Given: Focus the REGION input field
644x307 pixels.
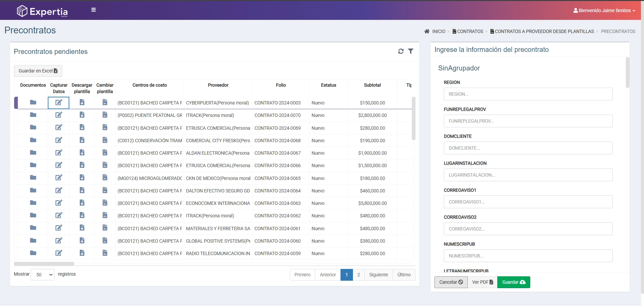Looking at the screenshot, I should pos(528,94).
